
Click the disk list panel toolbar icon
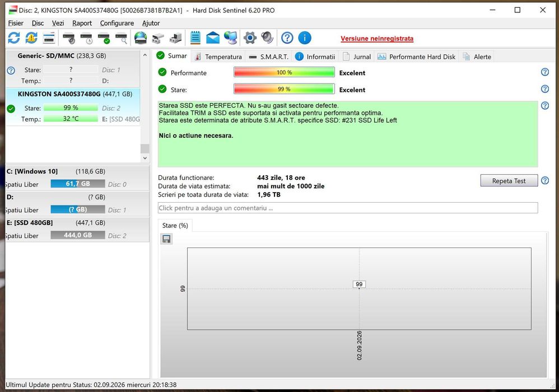(x=49, y=38)
